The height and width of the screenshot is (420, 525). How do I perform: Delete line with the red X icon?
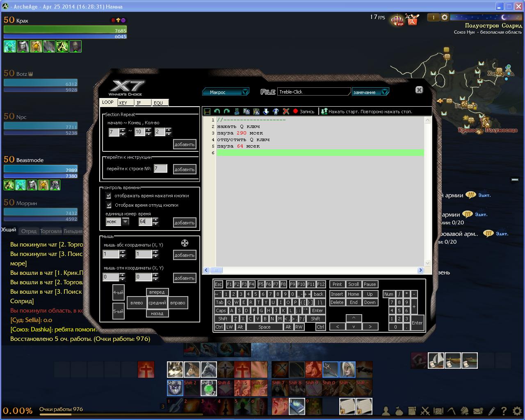(286, 112)
